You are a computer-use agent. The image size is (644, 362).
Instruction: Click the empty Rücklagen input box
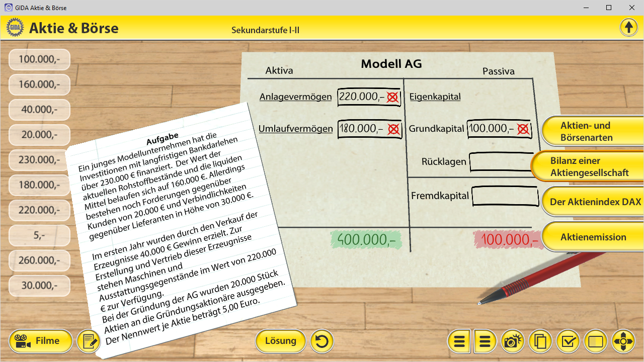coord(500,162)
